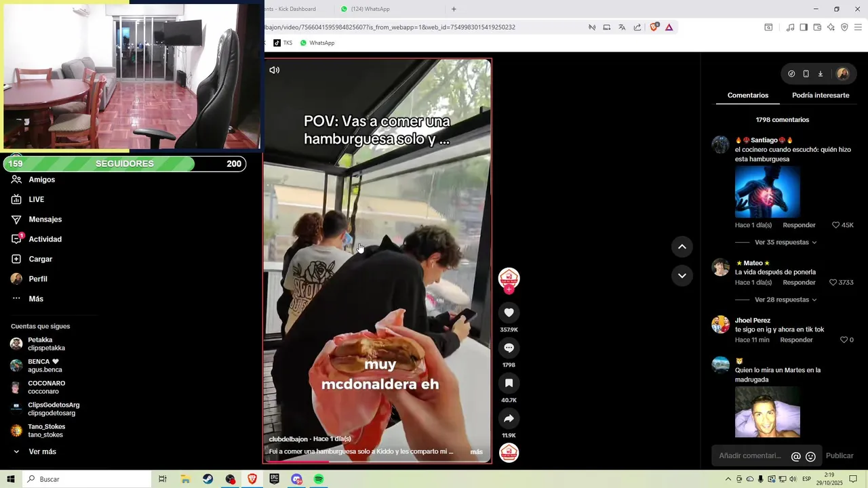Expand Ver 35 respuestas
The height and width of the screenshot is (488, 868).
coord(785,243)
